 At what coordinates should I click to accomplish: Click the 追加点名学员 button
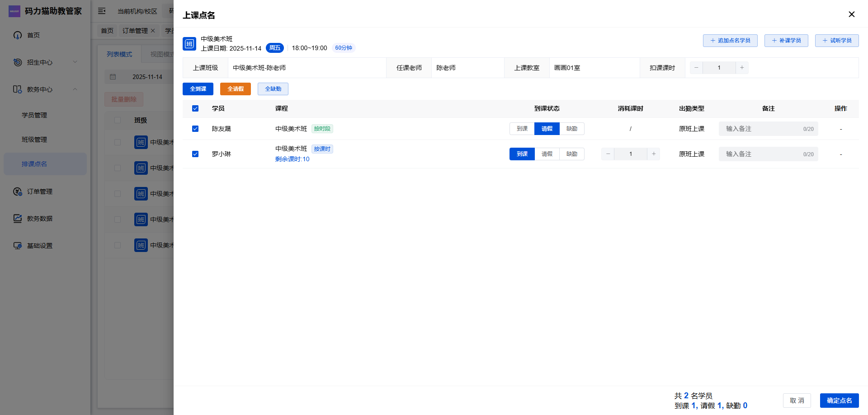click(730, 41)
